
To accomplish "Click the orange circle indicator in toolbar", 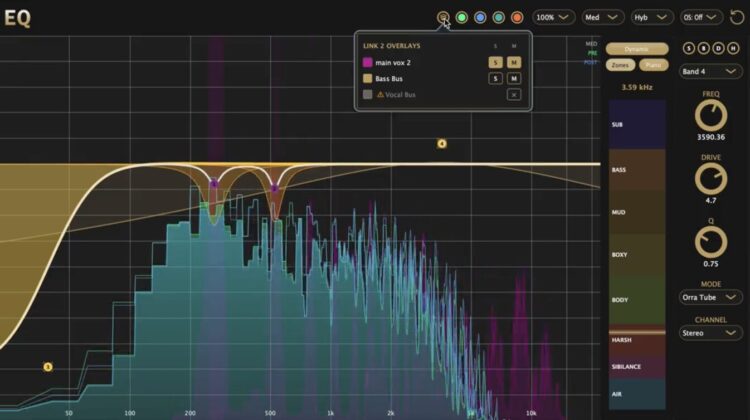I will 517,18.
